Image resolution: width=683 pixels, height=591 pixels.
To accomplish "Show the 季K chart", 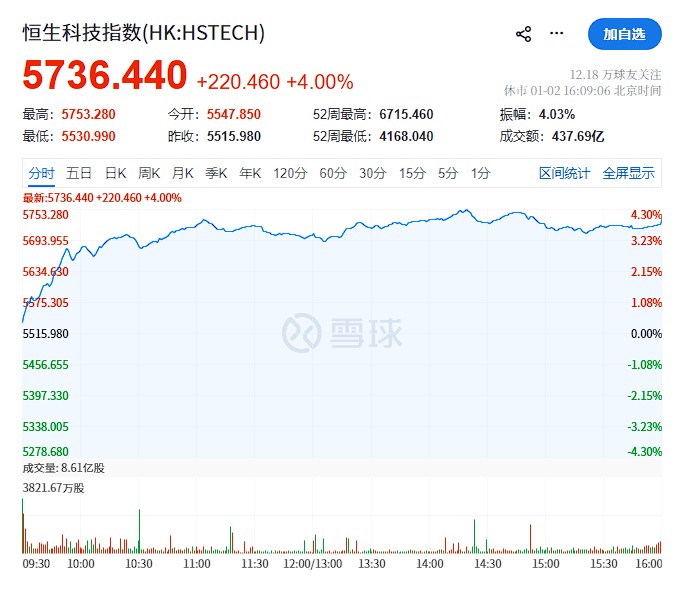I will (216, 173).
